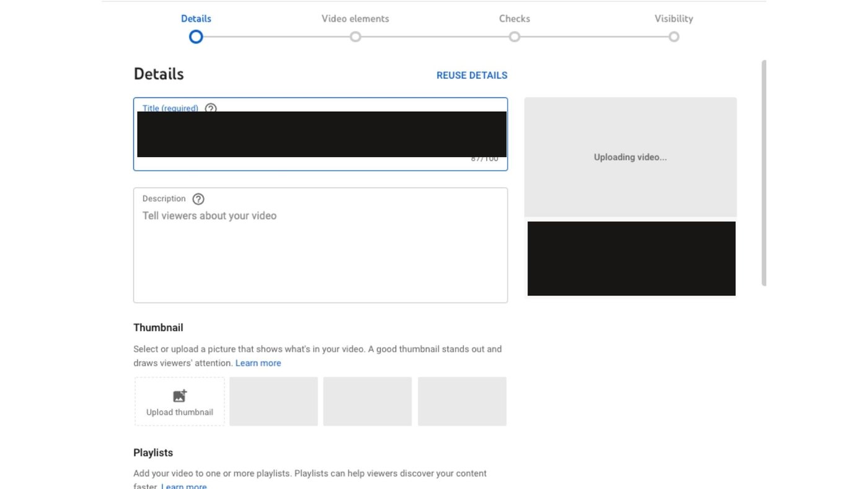Click the REUSE DETAILS link

point(471,75)
